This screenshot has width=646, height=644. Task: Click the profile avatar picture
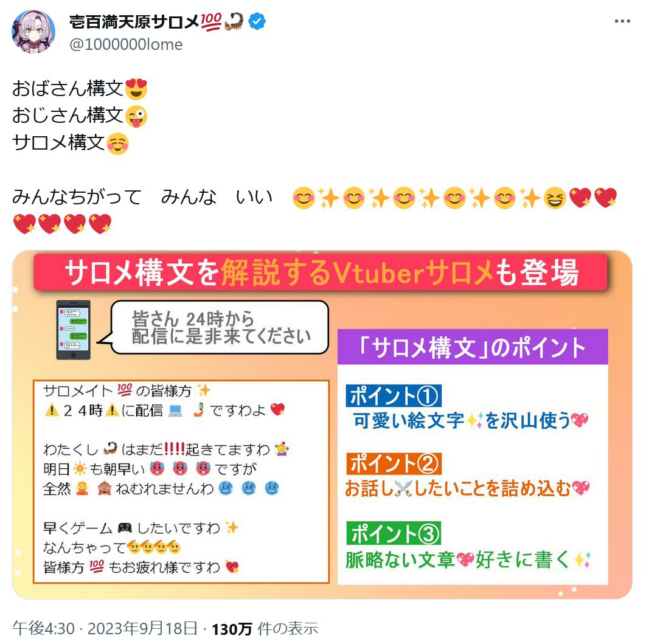33,32
